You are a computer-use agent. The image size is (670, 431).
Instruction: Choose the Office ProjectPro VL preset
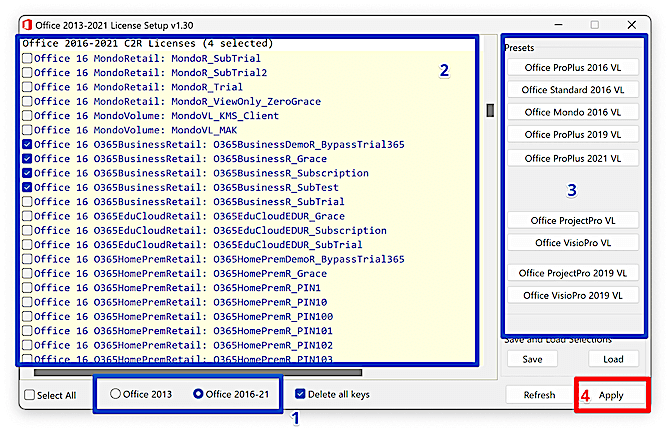(x=573, y=220)
